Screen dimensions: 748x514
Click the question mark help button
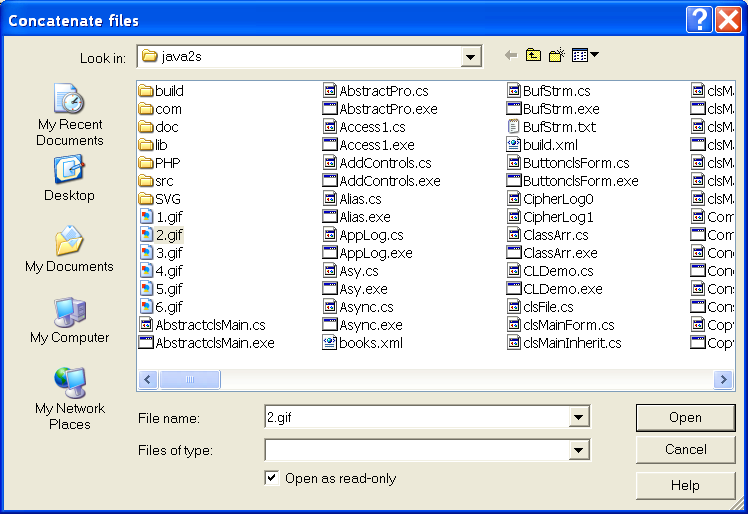click(x=699, y=20)
